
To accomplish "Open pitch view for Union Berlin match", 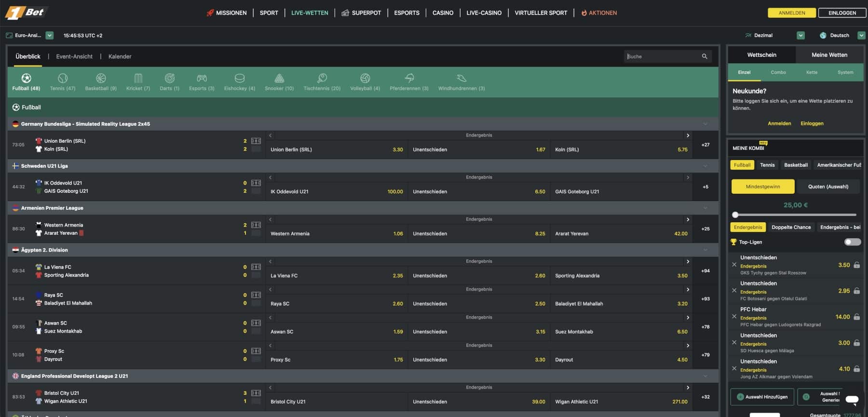I will (x=256, y=141).
